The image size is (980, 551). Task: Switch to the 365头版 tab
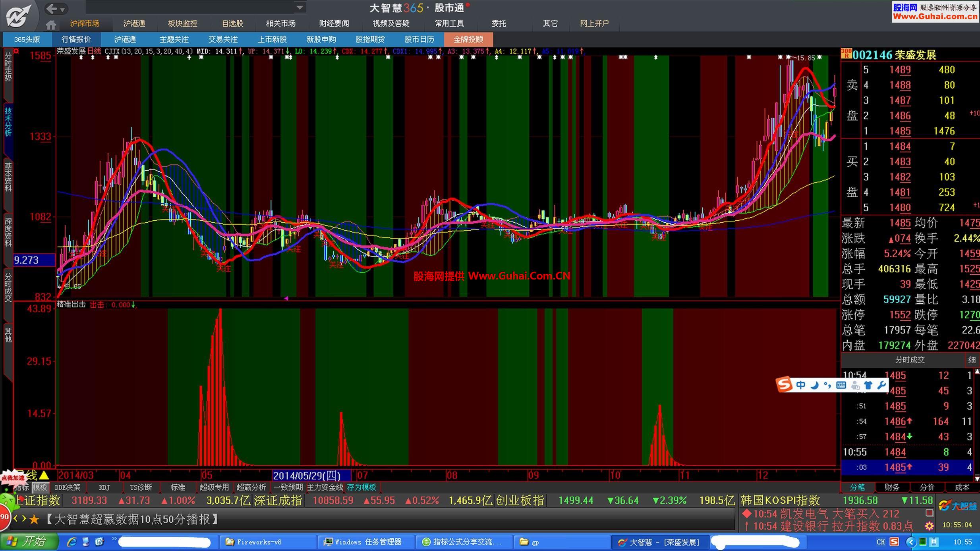pyautogui.click(x=27, y=39)
